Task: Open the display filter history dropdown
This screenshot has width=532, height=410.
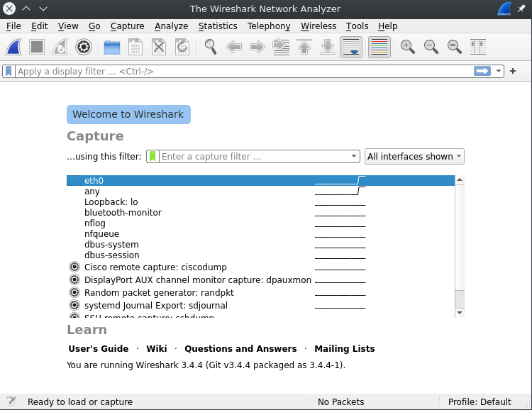Action: tap(499, 71)
